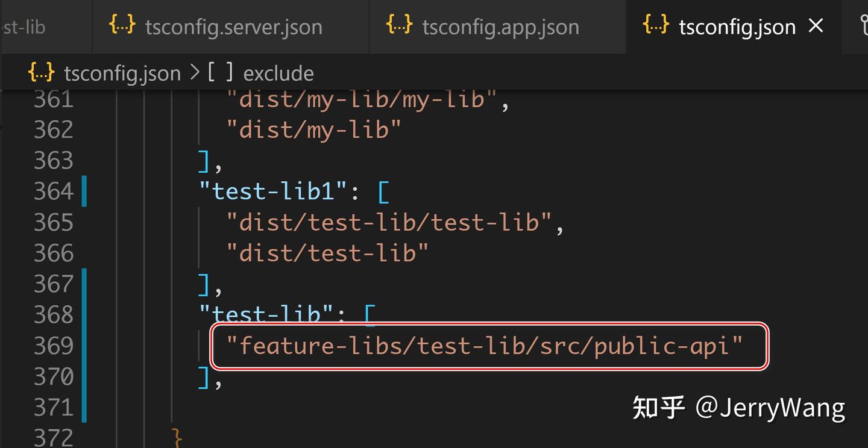Click line number 366 in the gutter

(x=53, y=253)
